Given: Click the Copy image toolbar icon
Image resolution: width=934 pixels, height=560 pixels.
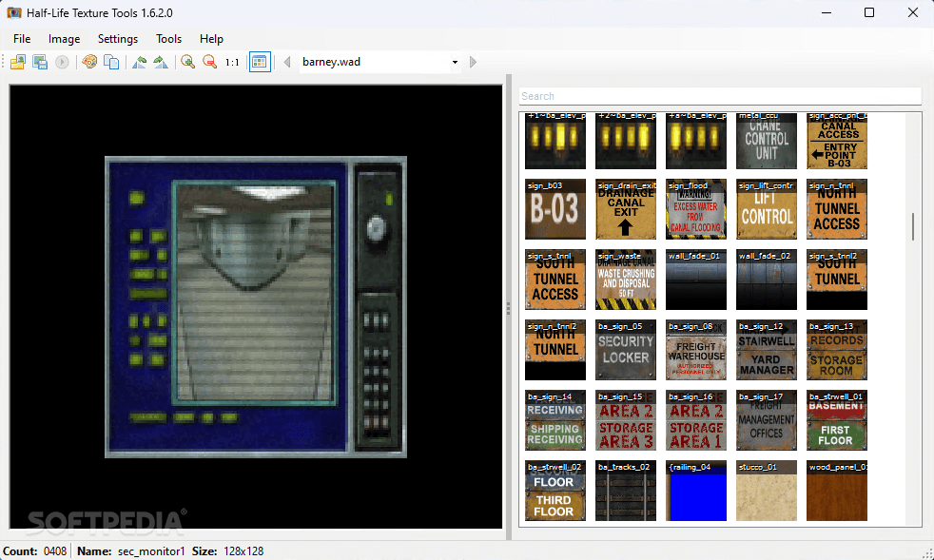Looking at the screenshot, I should point(111,62).
